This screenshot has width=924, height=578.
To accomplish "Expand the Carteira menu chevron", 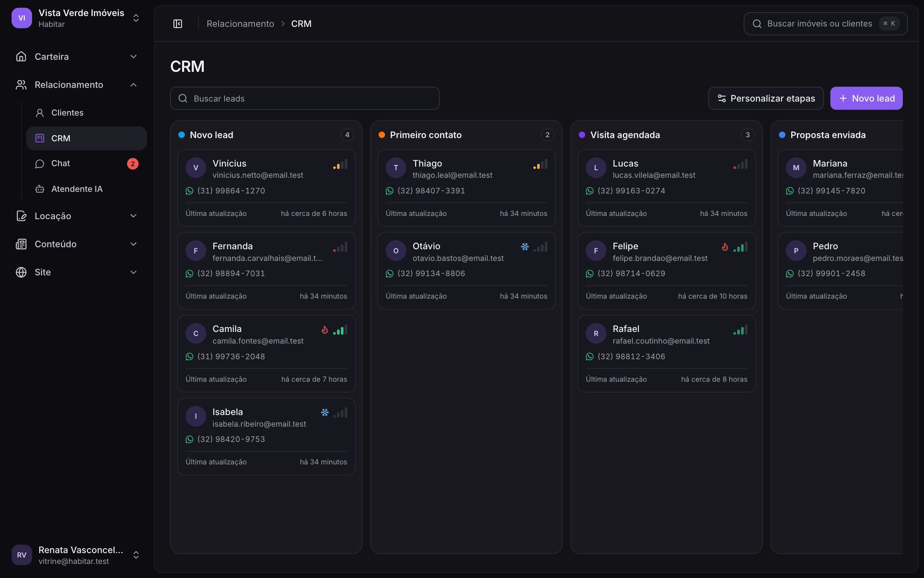I will [x=134, y=57].
